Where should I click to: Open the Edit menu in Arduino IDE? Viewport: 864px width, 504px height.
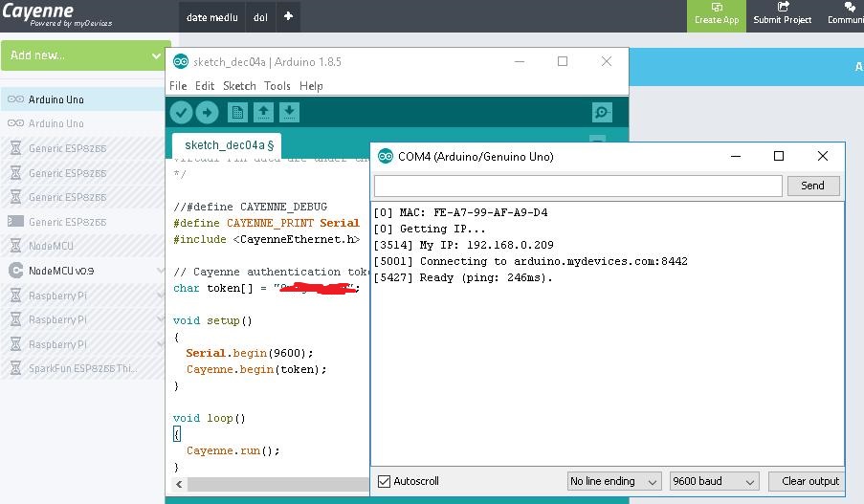pyautogui.click(x=205, y=86)
